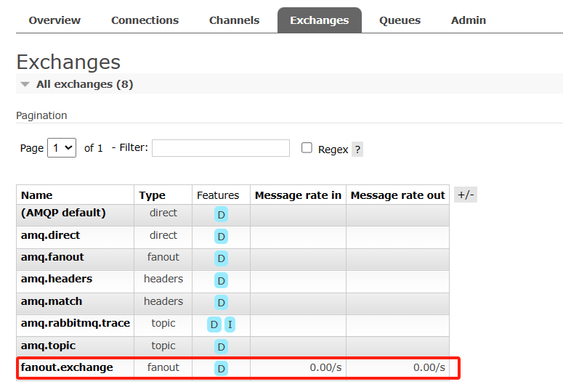Sort exchanges by Name column header
This screenshot has width=563, height=392.
click(37, 195)
